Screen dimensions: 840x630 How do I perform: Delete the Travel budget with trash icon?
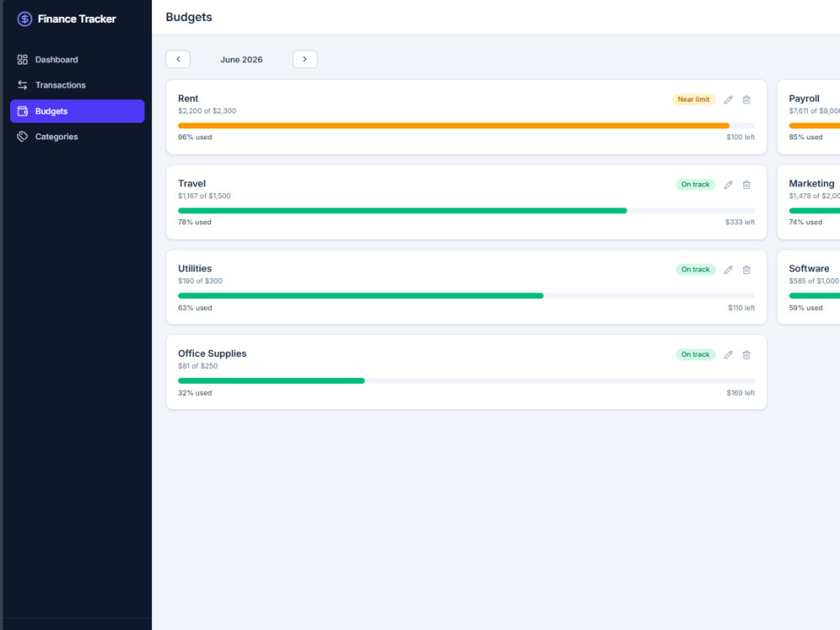(x=746, y=185)
